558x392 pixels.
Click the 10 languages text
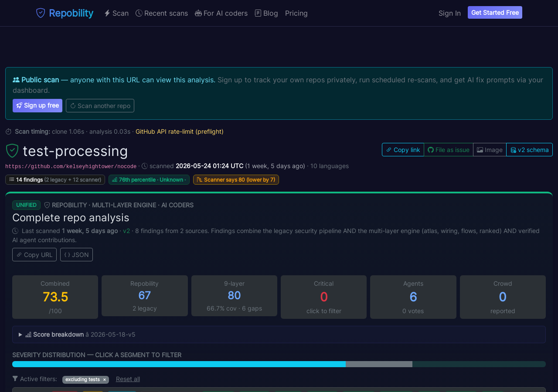tap(330, 166)
